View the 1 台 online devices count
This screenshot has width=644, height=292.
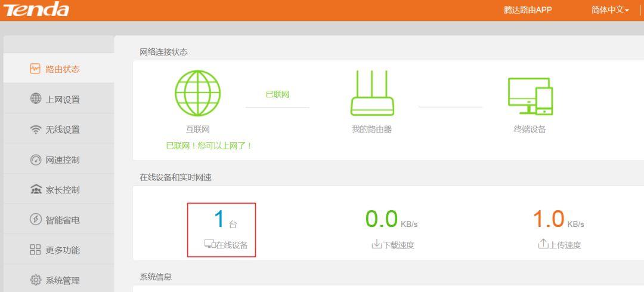(x=221, y=220)
